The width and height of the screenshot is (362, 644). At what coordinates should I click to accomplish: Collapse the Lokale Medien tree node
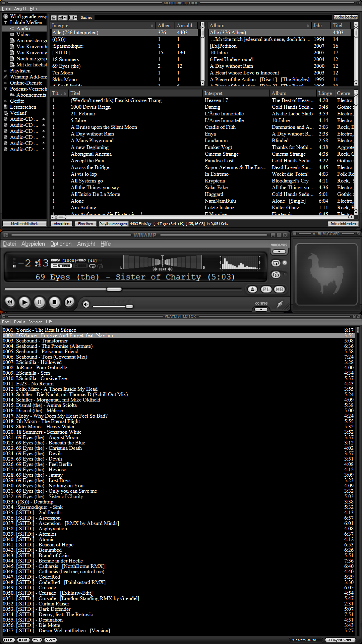coord(6,22)
